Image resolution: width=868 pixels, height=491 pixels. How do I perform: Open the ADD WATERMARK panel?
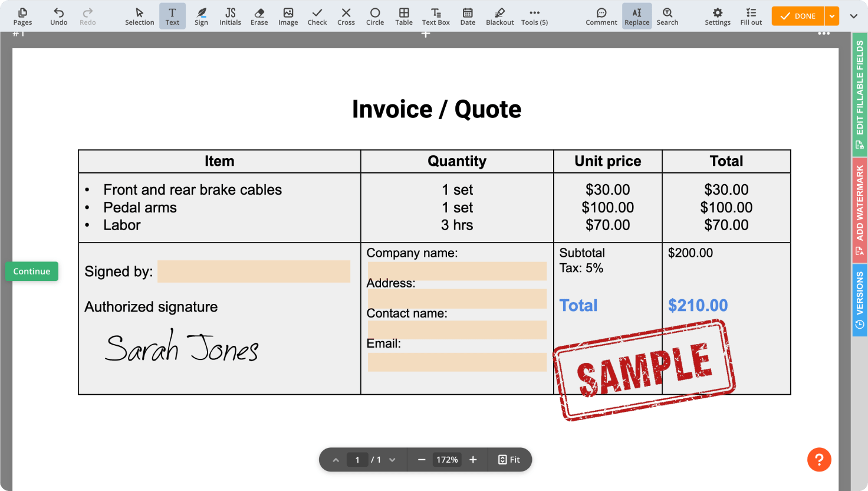point(860,210)
